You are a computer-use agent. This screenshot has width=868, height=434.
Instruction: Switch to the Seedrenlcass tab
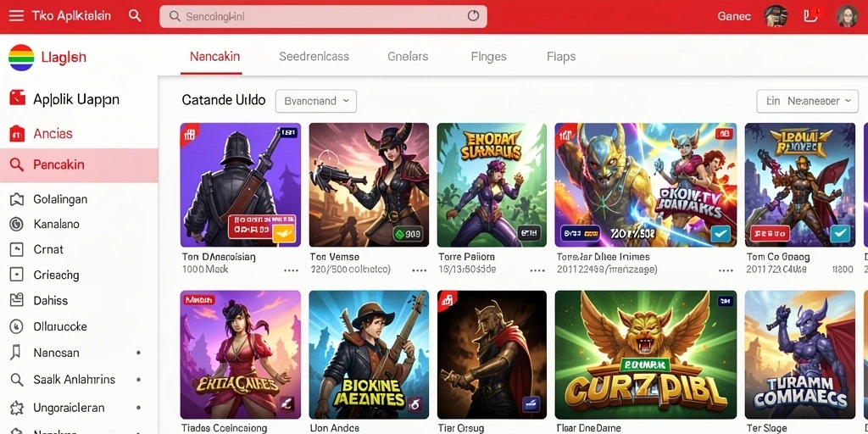click(314, 57)
